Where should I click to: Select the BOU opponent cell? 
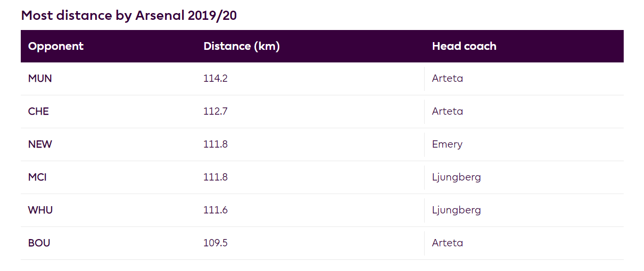[39, 243]
